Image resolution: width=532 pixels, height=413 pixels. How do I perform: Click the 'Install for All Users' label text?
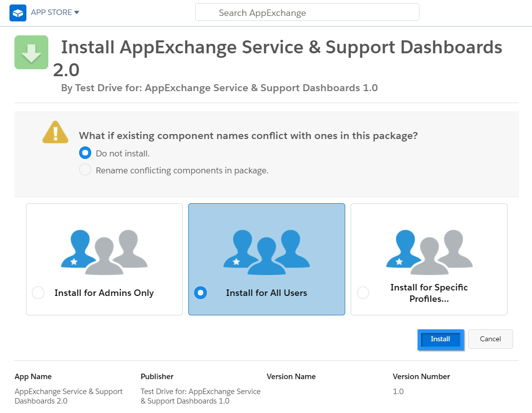[x=266, y=293]
